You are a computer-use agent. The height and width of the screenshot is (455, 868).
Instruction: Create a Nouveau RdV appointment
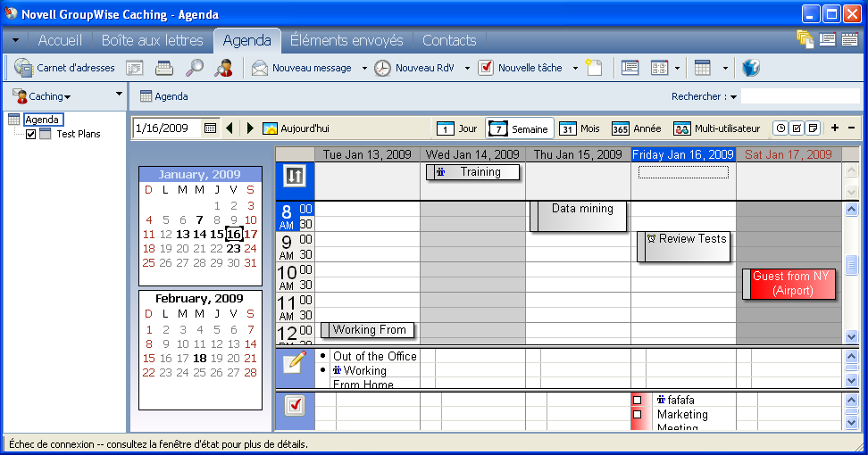tap(414, 68)
